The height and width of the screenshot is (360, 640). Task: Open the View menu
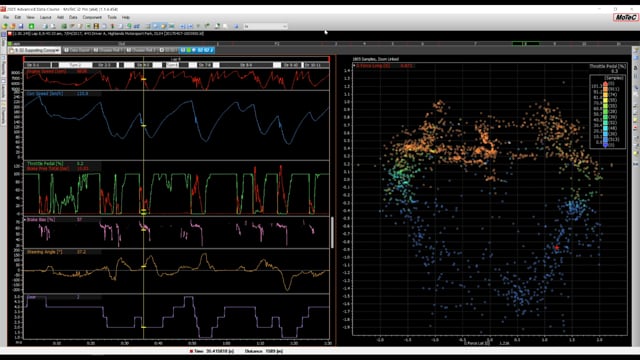click(x=31, y=18)
